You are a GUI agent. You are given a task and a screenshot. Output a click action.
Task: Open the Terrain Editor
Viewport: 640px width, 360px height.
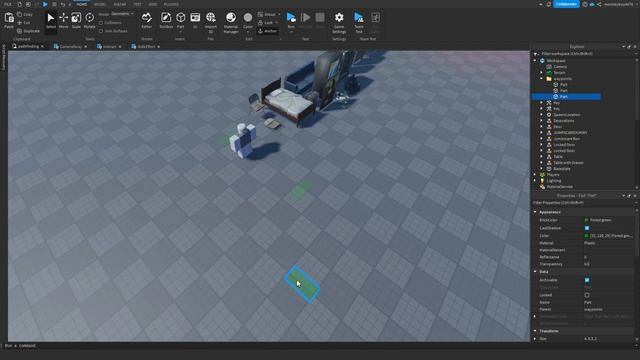tap(147, 21)
